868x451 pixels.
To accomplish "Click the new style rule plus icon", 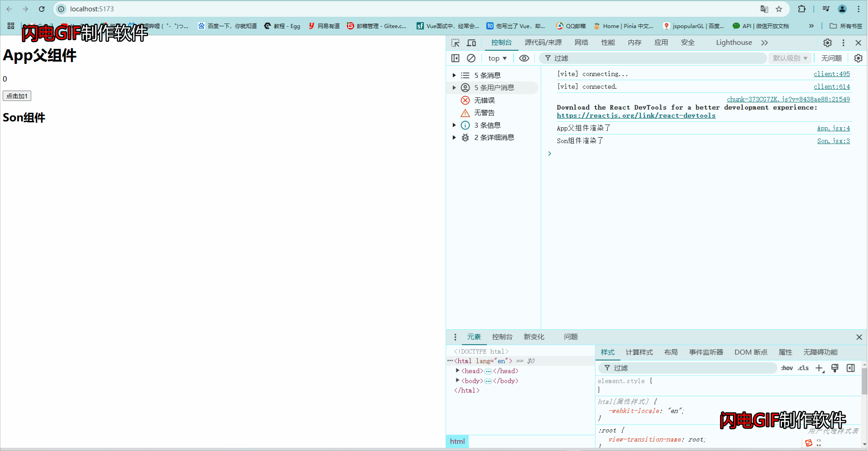I will click(819, 368).
